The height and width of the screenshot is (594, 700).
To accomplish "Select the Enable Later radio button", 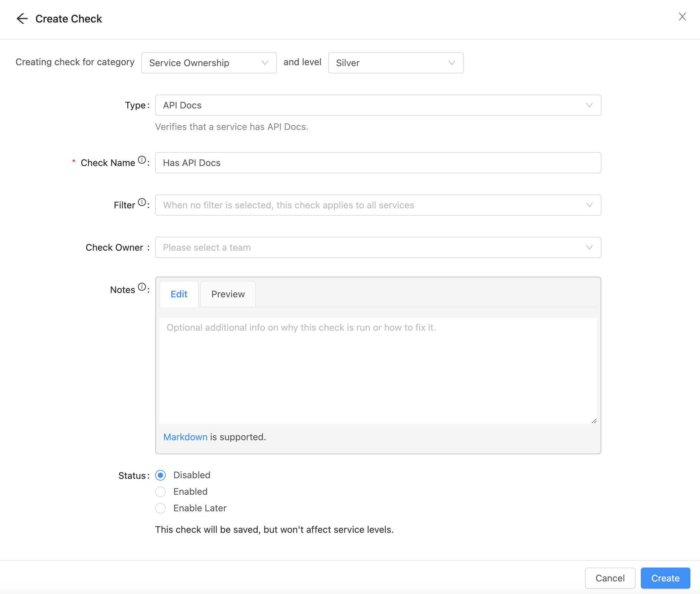I will point(160,508).
